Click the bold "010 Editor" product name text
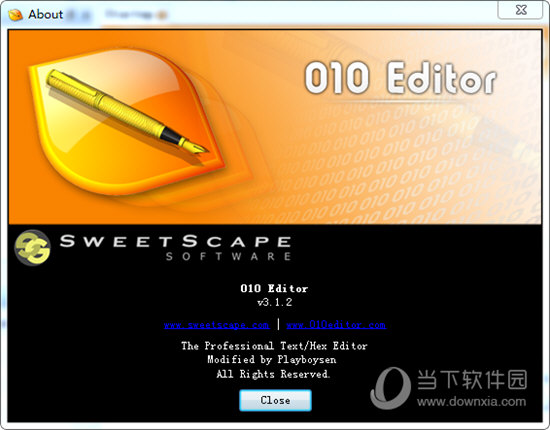550x430 pixels. (274, 288)
